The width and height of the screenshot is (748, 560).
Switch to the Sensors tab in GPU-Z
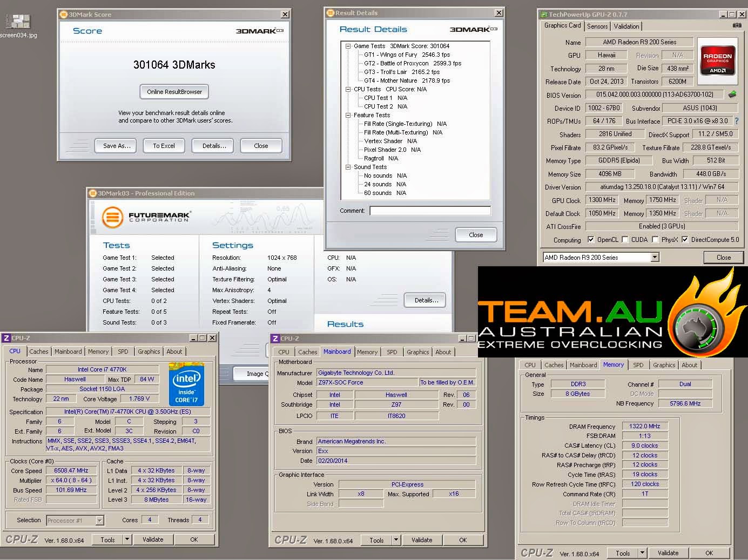pos(597,26)
